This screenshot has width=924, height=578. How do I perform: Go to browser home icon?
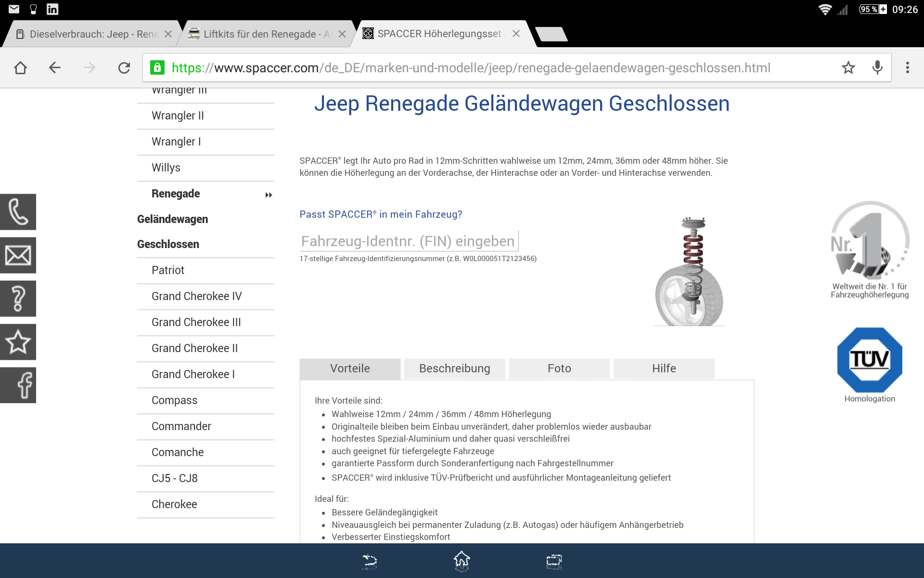point(20,68)
